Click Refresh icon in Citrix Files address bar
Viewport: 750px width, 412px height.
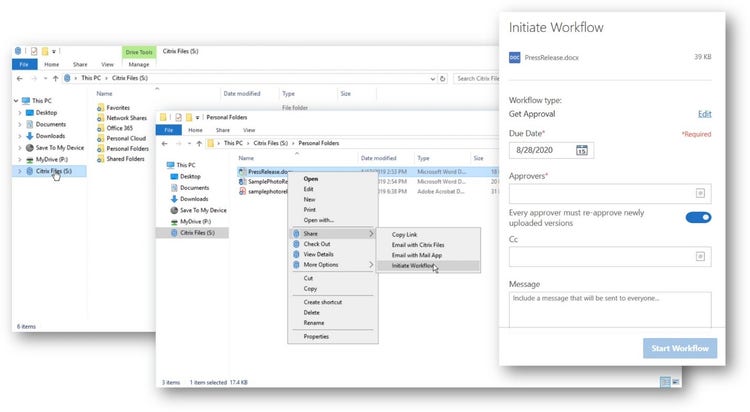pyautogui.click(x=442, y=78)
